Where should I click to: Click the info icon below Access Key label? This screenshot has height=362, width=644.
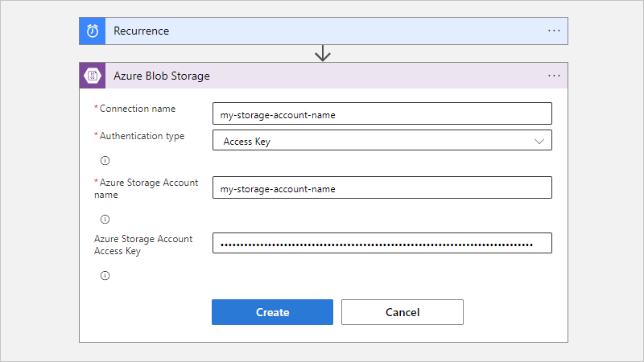(x=105, y=276)
